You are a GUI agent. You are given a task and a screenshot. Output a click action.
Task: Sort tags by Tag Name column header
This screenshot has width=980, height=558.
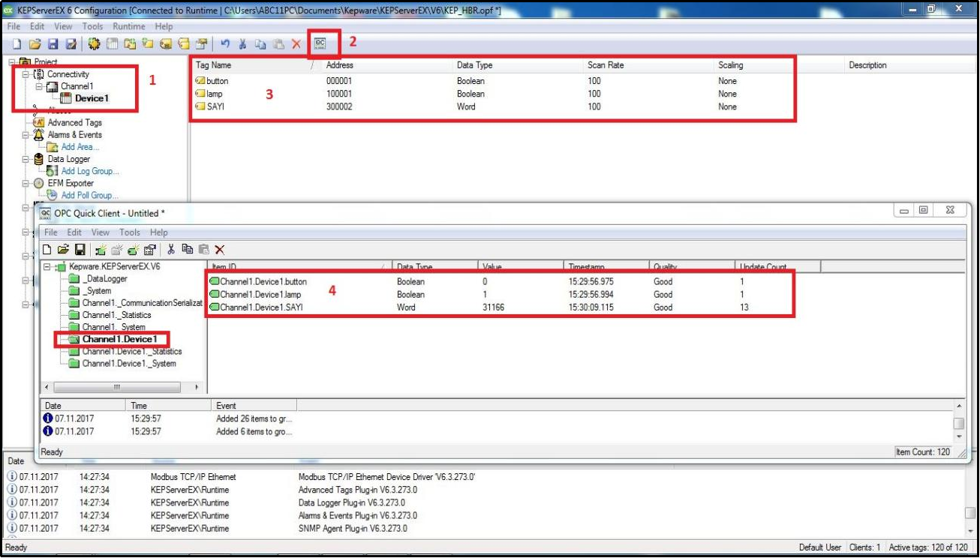(x=255, y=65)
